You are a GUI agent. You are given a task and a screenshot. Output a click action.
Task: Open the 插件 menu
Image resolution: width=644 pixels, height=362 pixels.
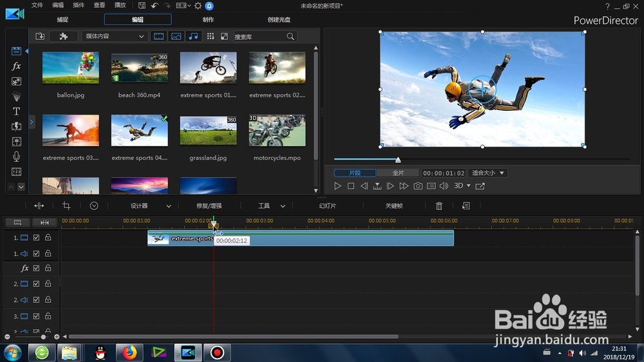coord(79,5)
